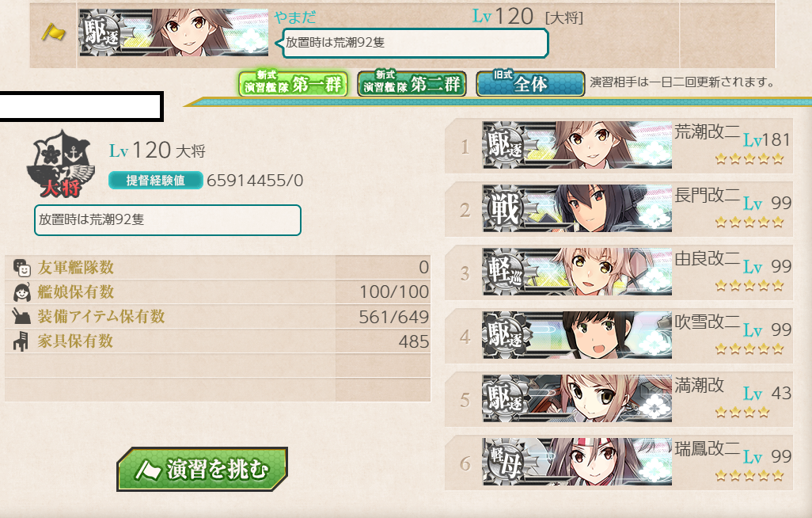Click the 友軍艦隊数 chat faces icon
Viewport: 812px width, 518px height.
click(21, 268)
